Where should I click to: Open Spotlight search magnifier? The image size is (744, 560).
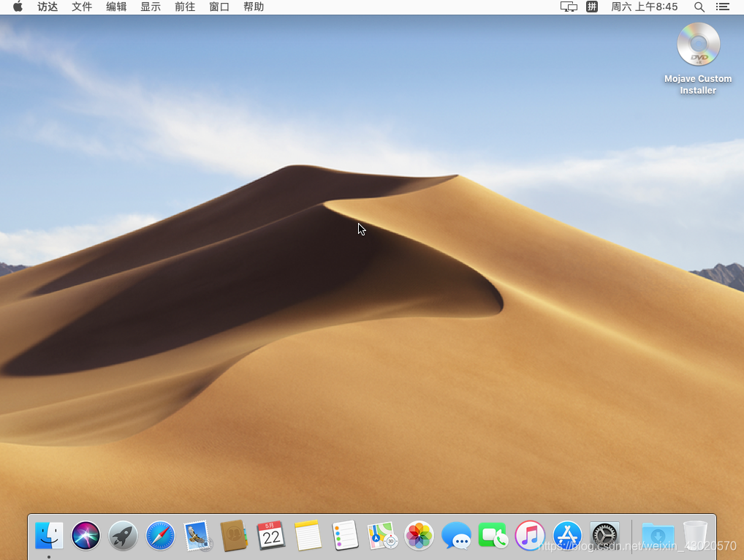pos(699,7)
